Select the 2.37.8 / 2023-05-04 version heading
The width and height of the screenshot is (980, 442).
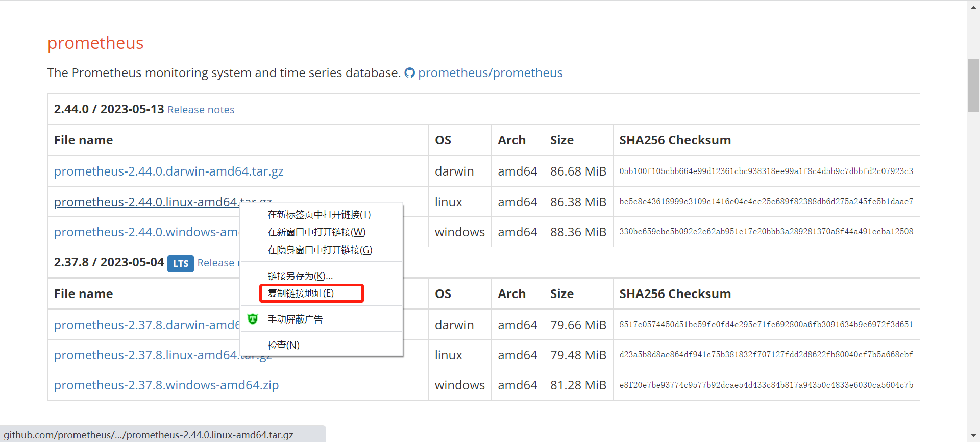pyautogui.click(x=109, y=262)
